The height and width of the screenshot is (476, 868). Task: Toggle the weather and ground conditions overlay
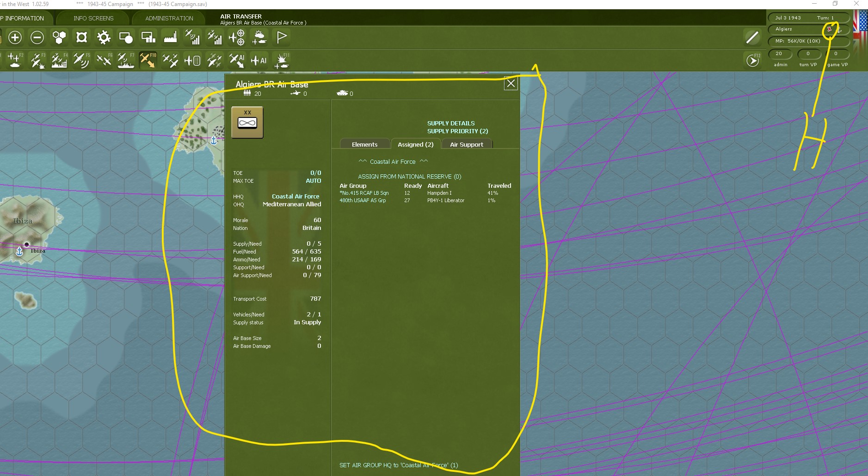click(259, 37)
